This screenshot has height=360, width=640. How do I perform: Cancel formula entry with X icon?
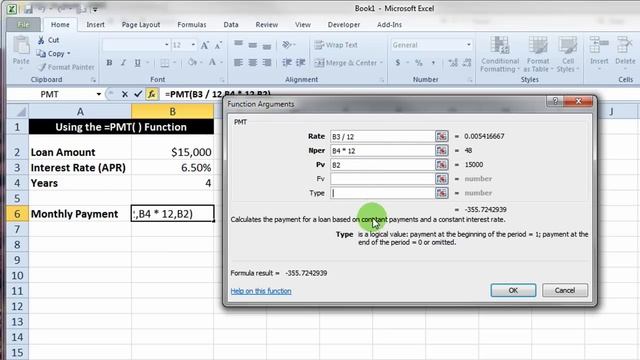[124, 94]
